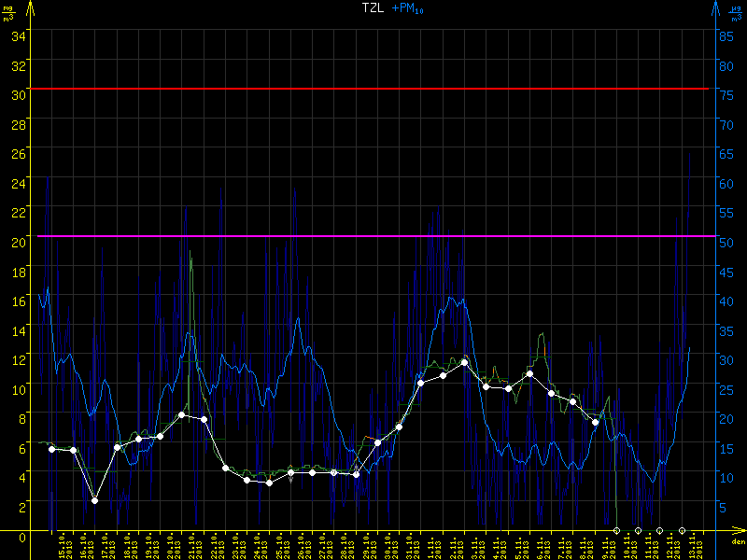Select the lowest white data point marker
This screenshot has height=560, width=747.
(x=95, y=501)
